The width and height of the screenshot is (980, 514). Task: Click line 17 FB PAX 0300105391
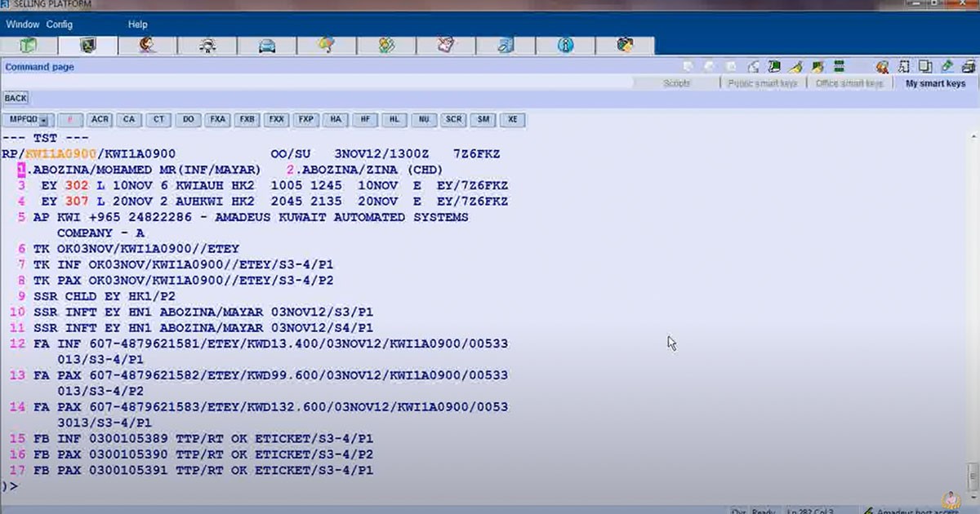(x=192, y=471)
